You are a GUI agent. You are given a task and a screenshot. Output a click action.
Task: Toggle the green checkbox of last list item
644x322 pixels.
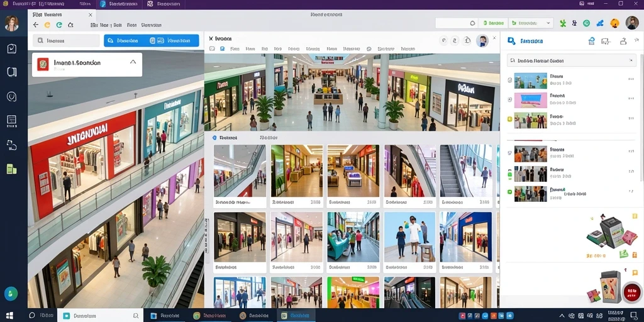pos(509,192)
